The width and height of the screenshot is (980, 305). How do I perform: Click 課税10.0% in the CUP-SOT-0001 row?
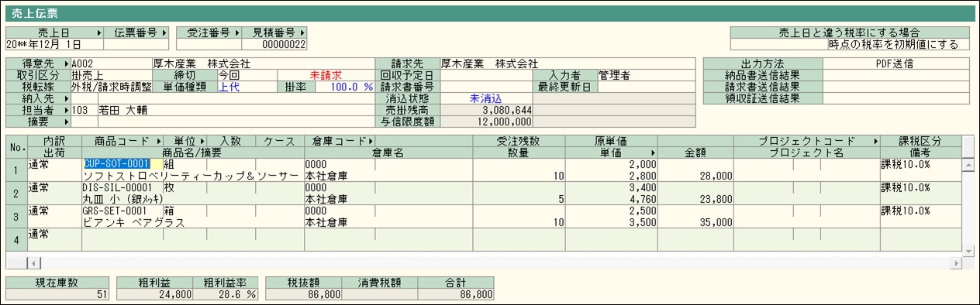920,164
